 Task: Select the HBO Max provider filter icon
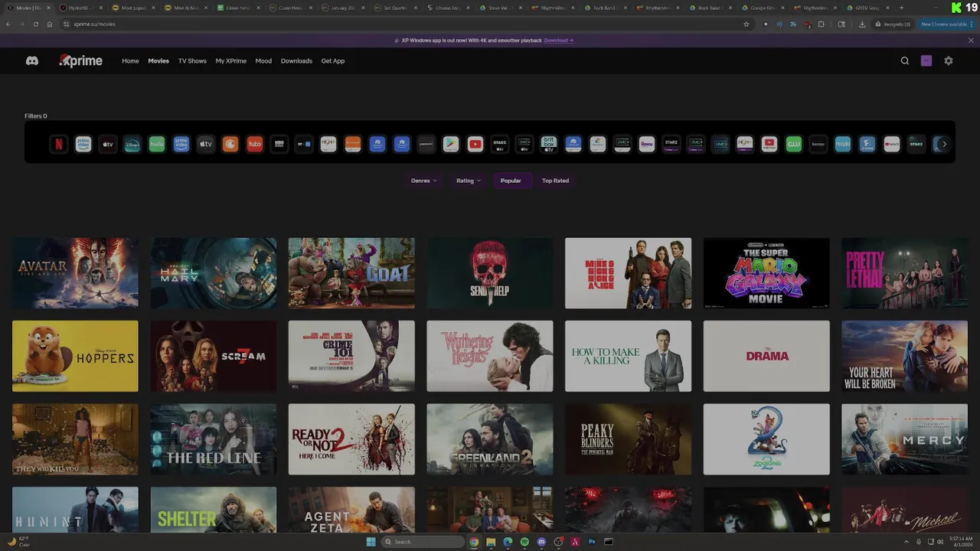(x=279, y=144)
